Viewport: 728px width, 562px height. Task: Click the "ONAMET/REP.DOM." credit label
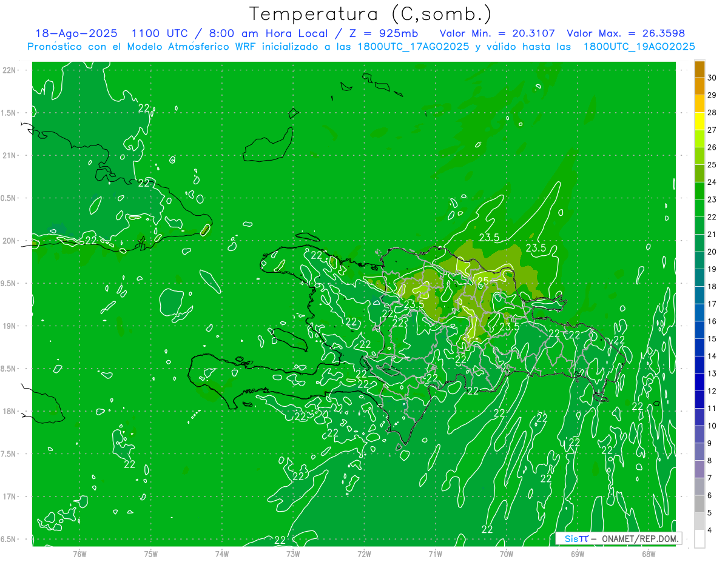tap(641, 538)
